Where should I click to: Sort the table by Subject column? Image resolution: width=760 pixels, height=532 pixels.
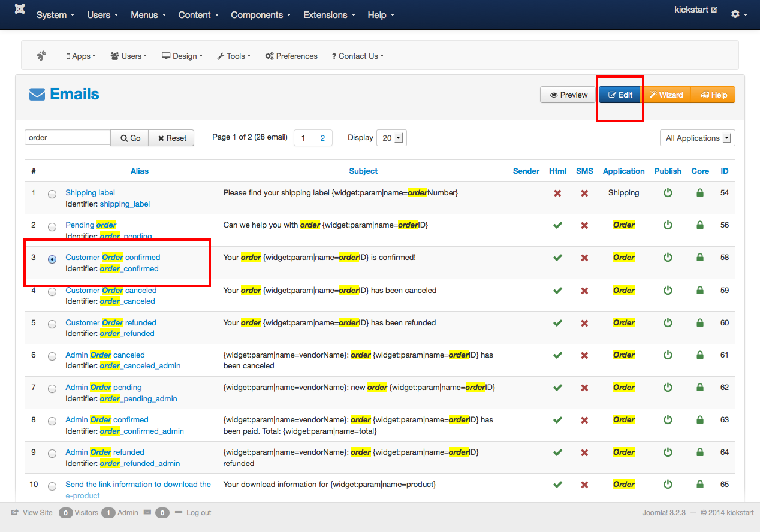point(363,171)
